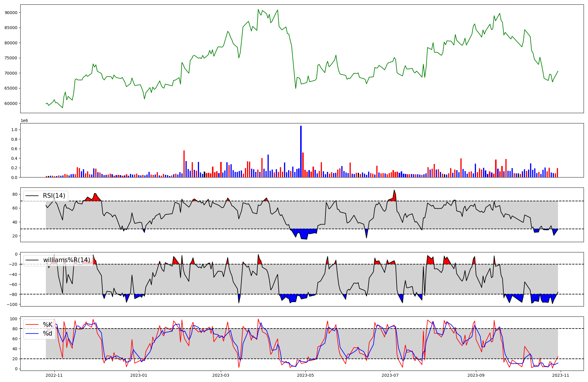Viewport: 588px width, 382px height.
Task: Select the 2022-11 date axis label
Action: coord(54,375)
